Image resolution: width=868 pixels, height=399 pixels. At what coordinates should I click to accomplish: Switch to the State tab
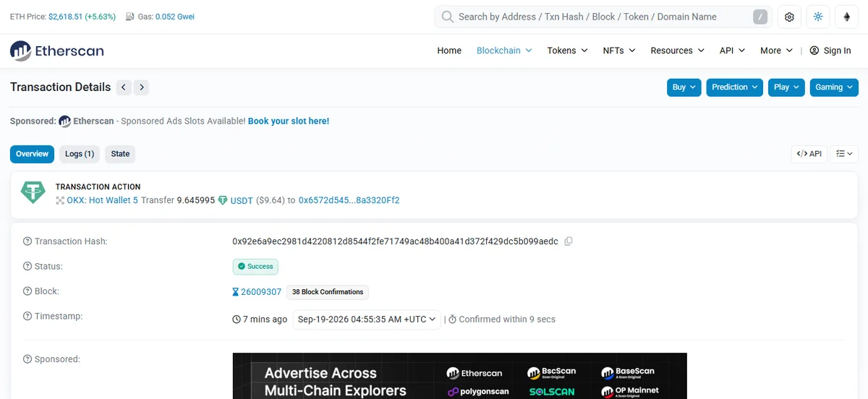(x=120, y=154)
